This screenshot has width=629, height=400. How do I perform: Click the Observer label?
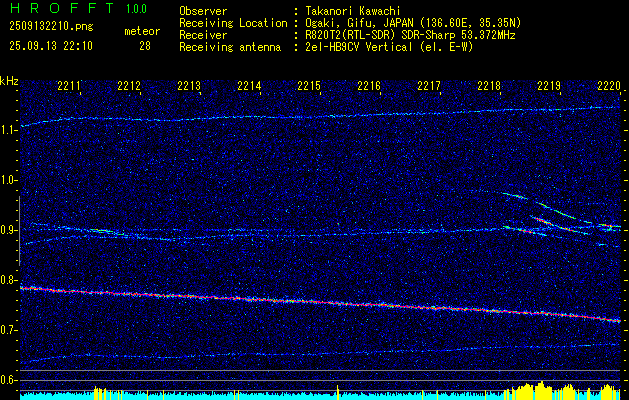click(203, 11)
